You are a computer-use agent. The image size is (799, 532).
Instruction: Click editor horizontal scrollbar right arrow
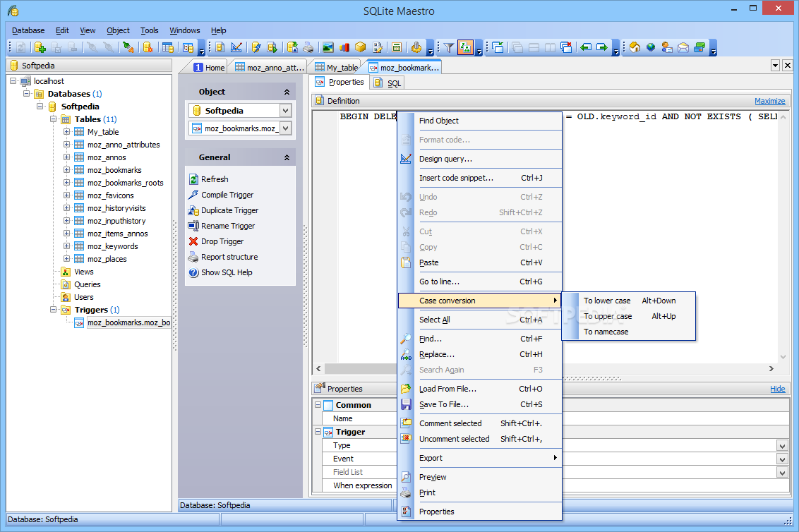tap(771, 368)
